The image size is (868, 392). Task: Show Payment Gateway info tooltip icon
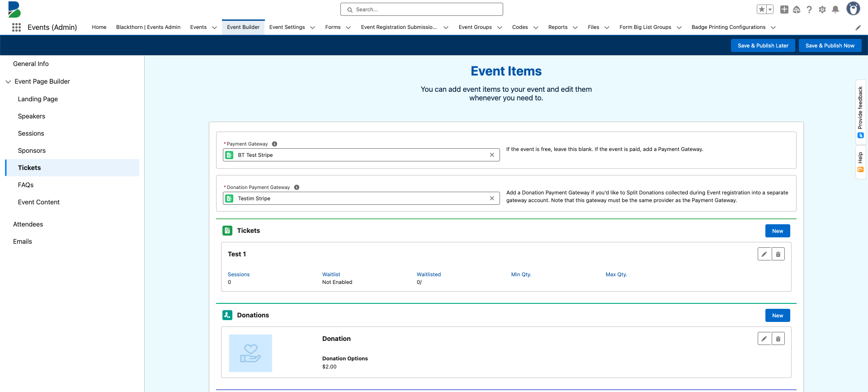[274, 144]
